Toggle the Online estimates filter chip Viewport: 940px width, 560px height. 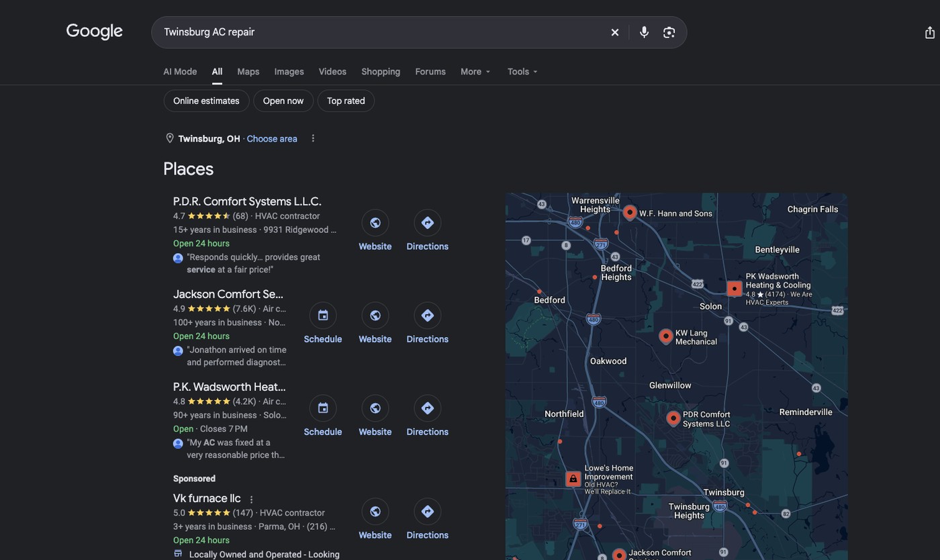(x=206, y=101)
